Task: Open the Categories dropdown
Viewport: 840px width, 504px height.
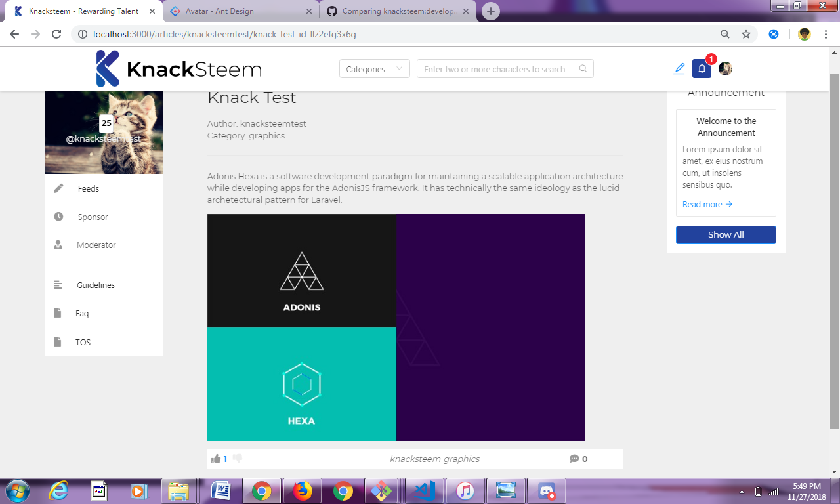Action: [x=375, y=69]
